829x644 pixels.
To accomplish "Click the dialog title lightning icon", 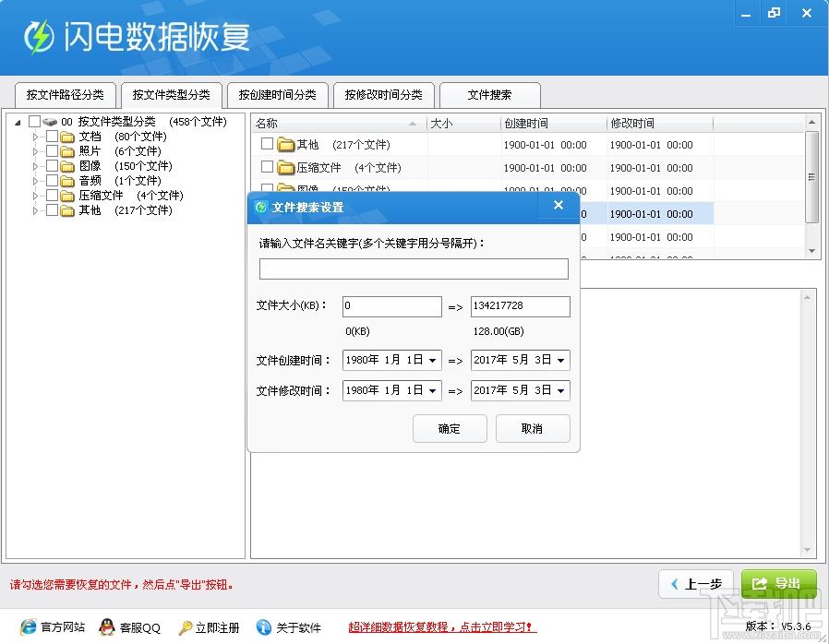I will pyautogui.click(x=260, y=207).
